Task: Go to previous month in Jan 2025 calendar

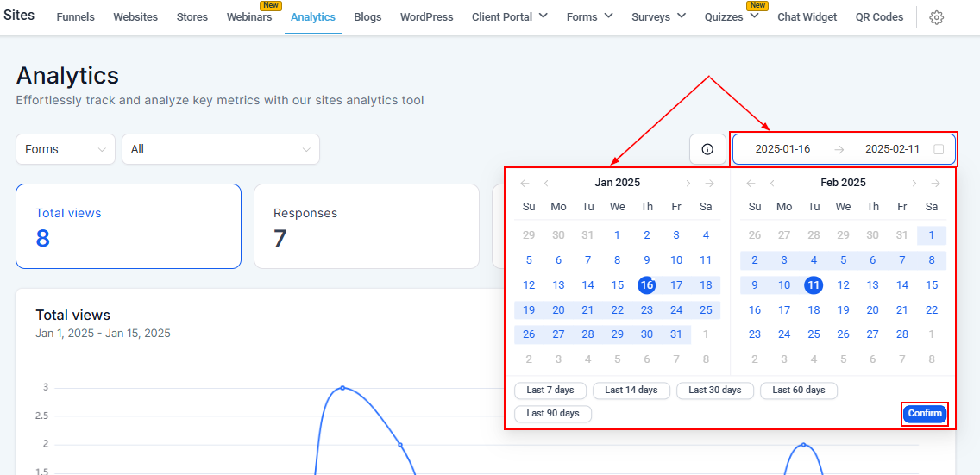Action: 546,183
